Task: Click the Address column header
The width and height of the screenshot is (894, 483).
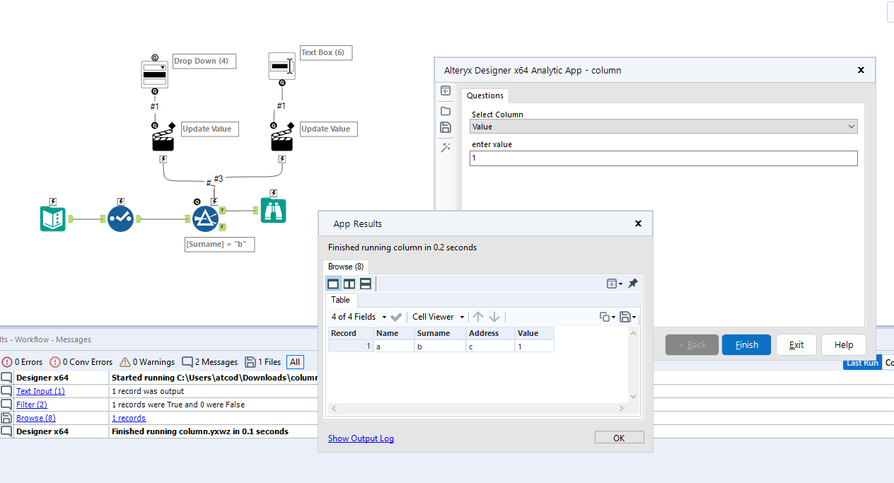Action: 490,333
